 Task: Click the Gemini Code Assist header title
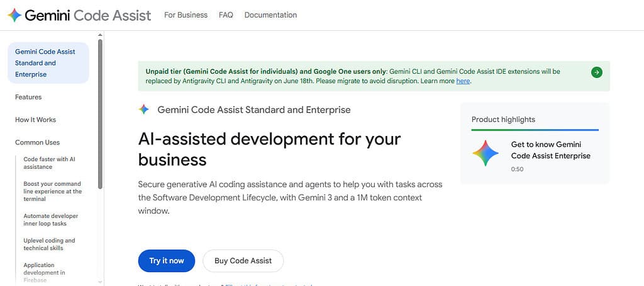pos(88,15)
